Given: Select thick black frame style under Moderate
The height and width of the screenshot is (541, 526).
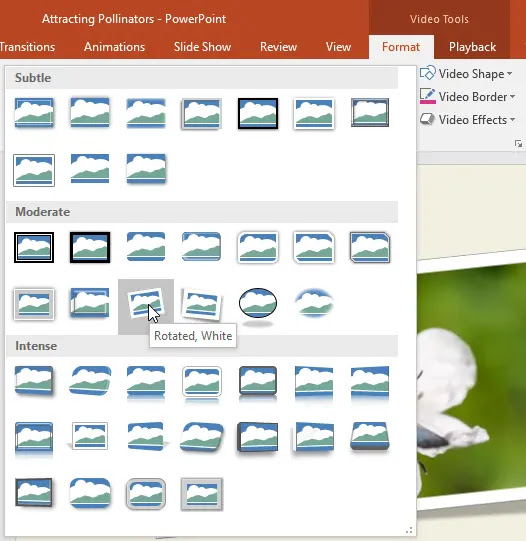Looking at the screenshot, I should (x=90, y=247).
